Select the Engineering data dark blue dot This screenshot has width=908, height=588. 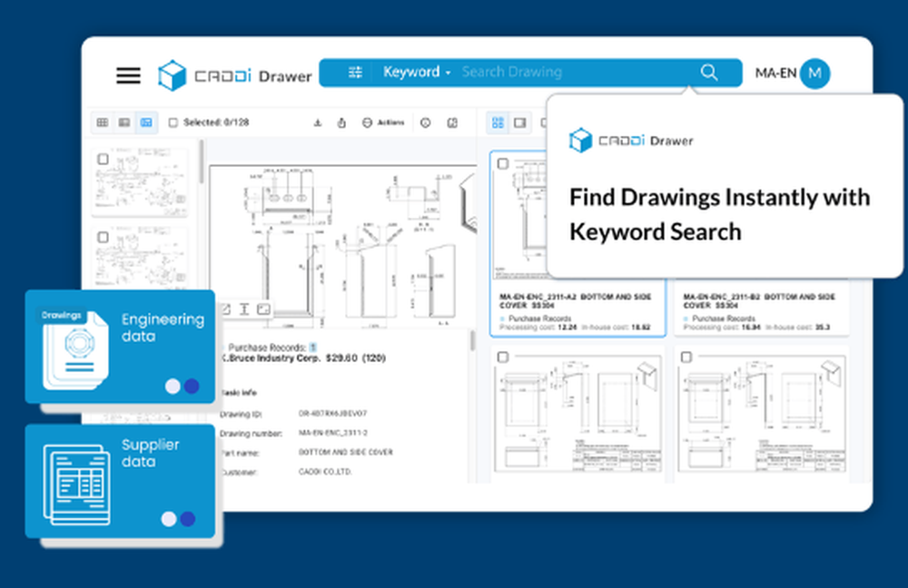[x=192, y=387]
